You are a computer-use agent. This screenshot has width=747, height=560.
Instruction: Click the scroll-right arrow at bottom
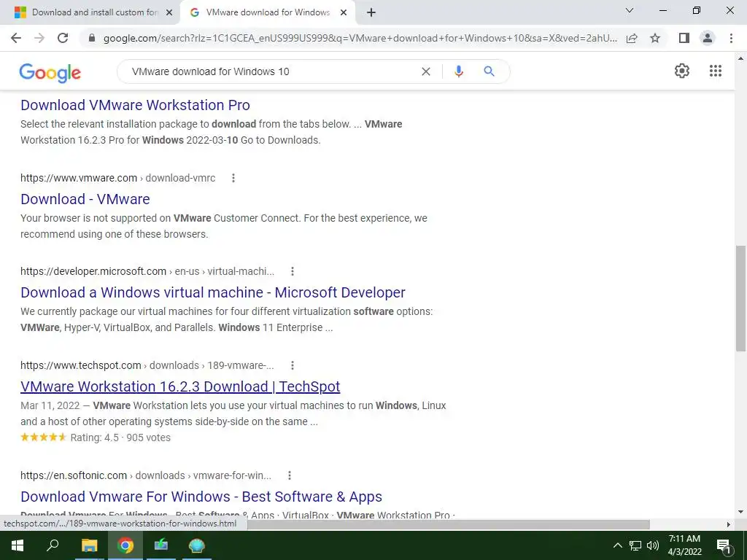729,524
